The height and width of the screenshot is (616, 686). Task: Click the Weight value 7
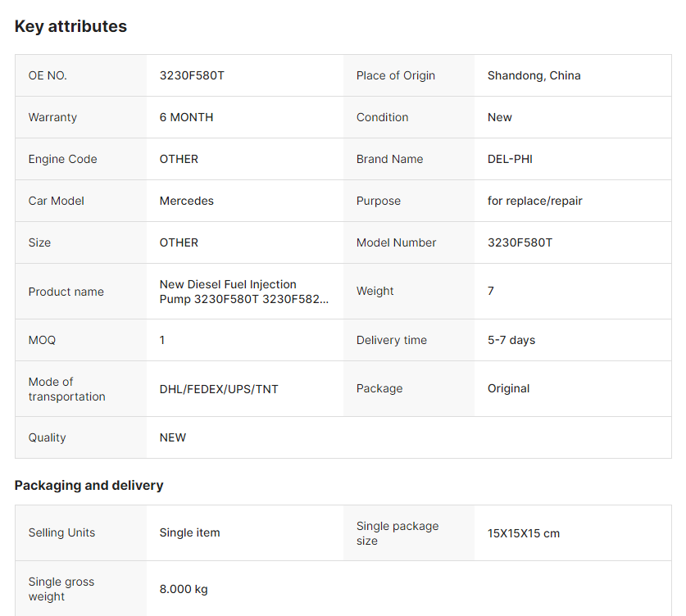(491, 291)
